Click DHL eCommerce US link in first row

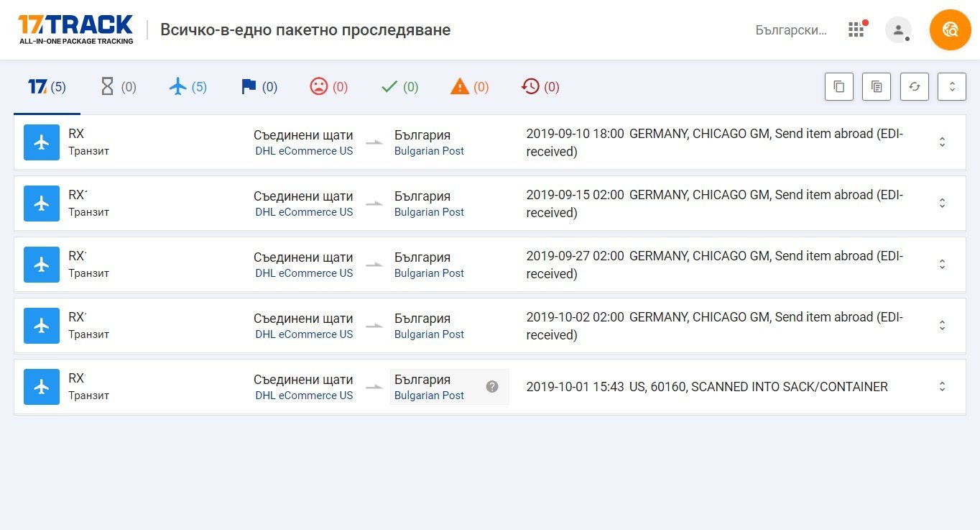304,151
